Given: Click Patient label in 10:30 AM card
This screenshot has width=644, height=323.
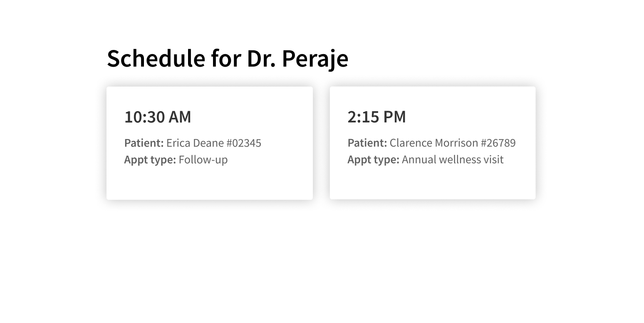Looking at the screenshot, I should tap(144, 143).
